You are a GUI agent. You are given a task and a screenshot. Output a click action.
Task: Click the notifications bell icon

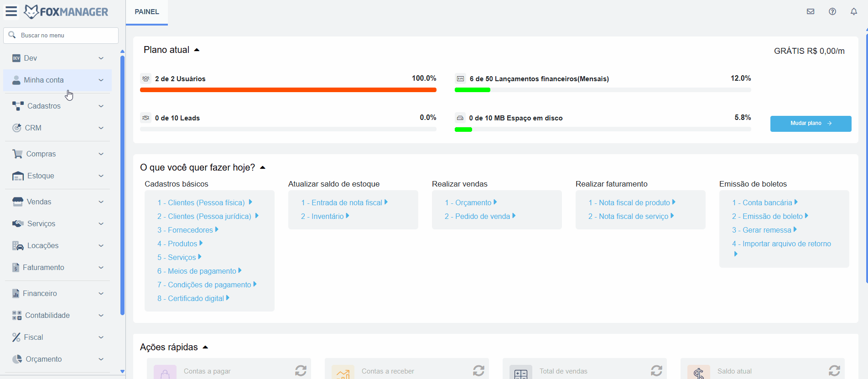tap(853, 12)
